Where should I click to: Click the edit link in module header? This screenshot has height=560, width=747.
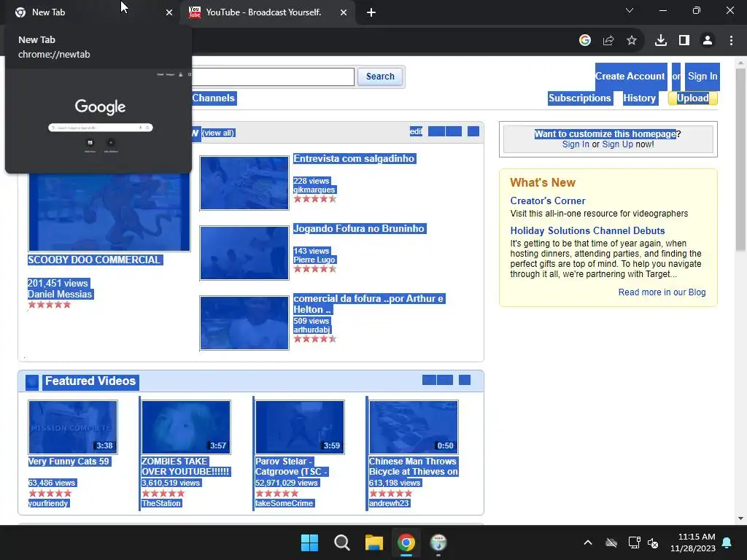point(416,131)
